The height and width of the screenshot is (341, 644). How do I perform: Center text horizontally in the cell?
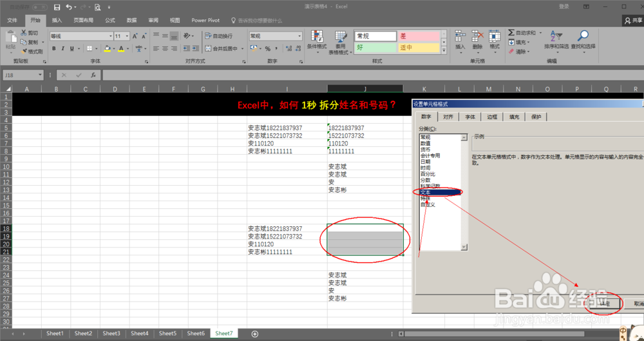click(x=165, y=48)
